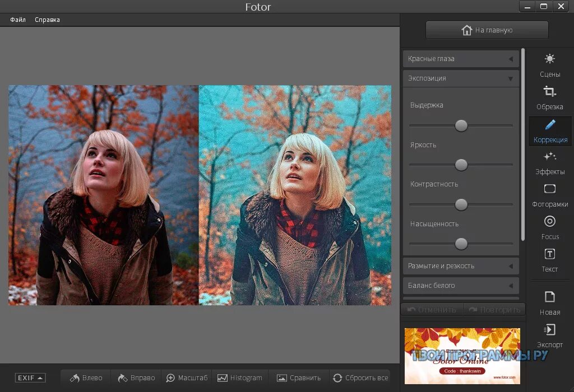Click the Насыщенность slider handle
Image resolution: width=574 pixels, height=392 pixels.
461,244
